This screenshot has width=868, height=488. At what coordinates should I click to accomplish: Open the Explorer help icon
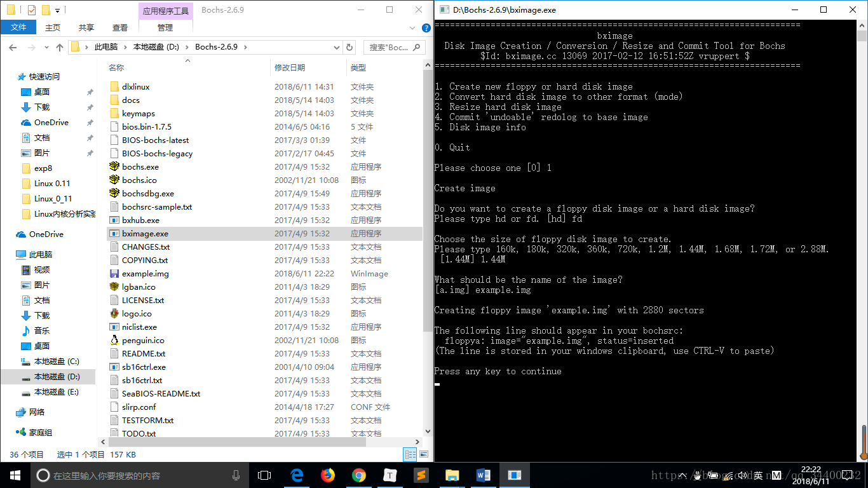425,27
